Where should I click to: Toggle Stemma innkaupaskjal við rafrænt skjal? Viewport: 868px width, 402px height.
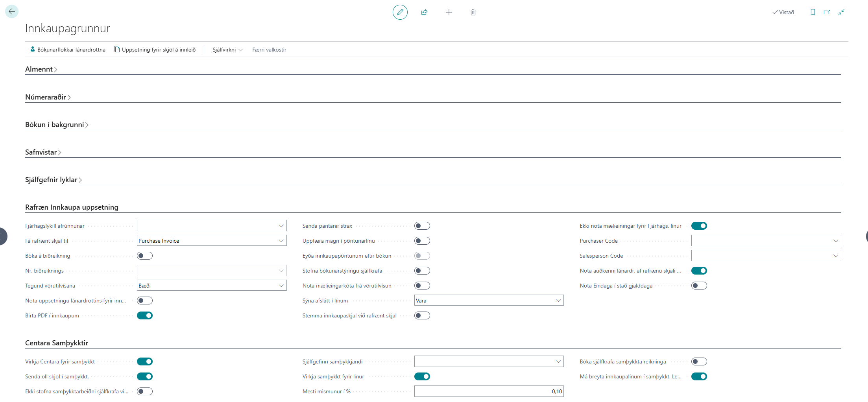click(422, 315)
